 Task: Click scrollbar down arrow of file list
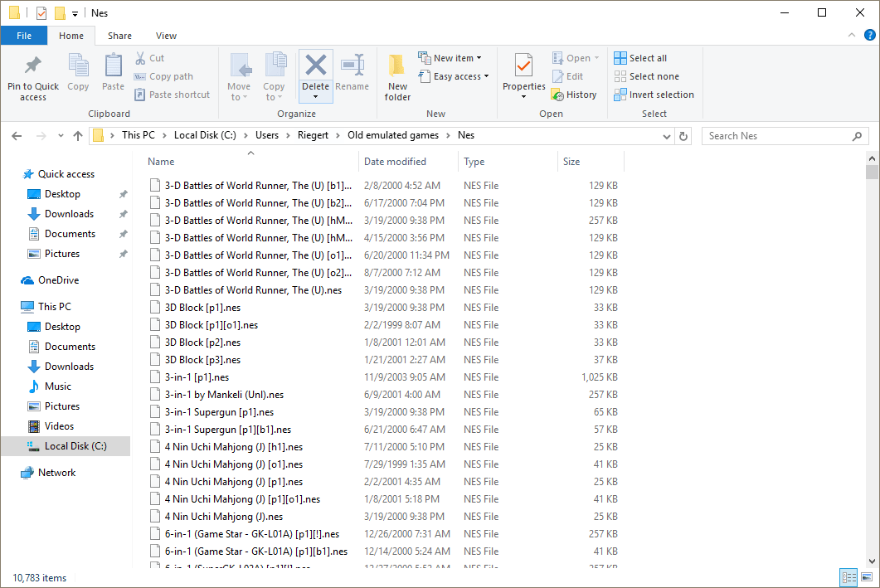[872, 561]
